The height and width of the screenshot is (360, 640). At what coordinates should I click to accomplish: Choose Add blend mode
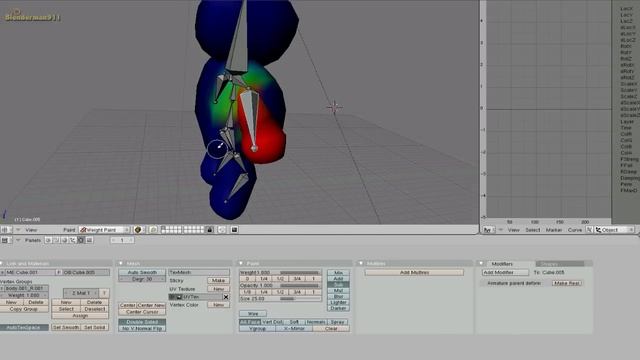point(338,278)
